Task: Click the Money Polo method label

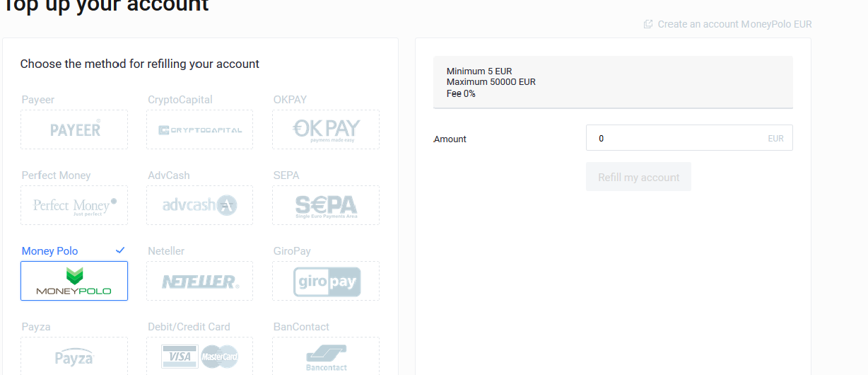Action: tap(49, 251)
